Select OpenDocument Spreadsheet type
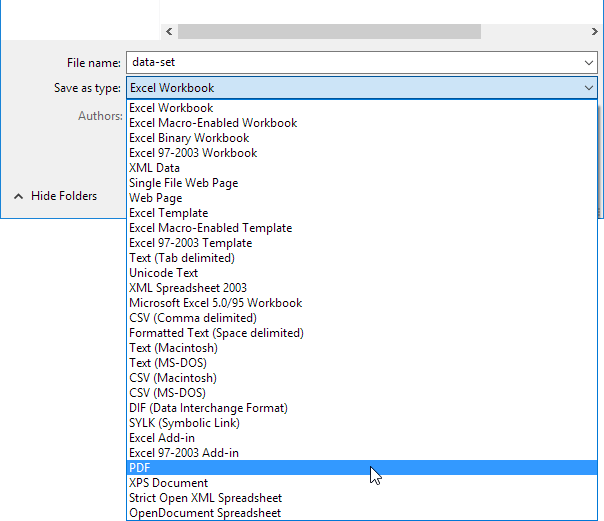 click(205, 513)
